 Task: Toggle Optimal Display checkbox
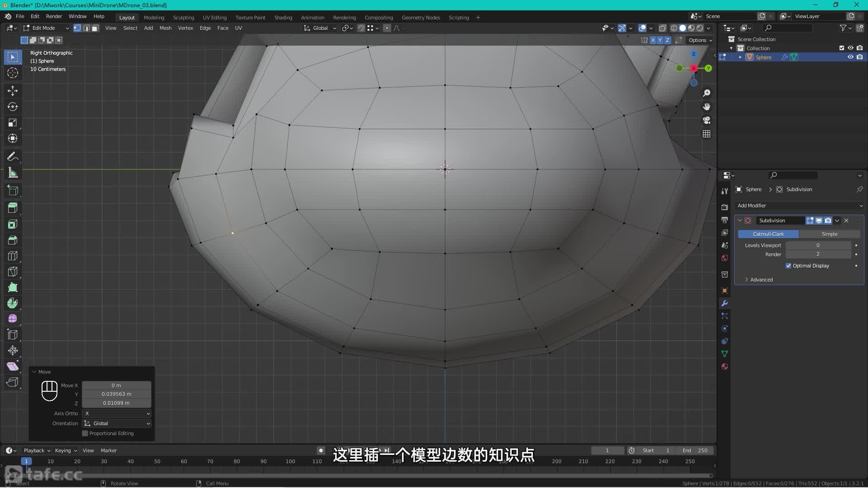pos(788,266)
